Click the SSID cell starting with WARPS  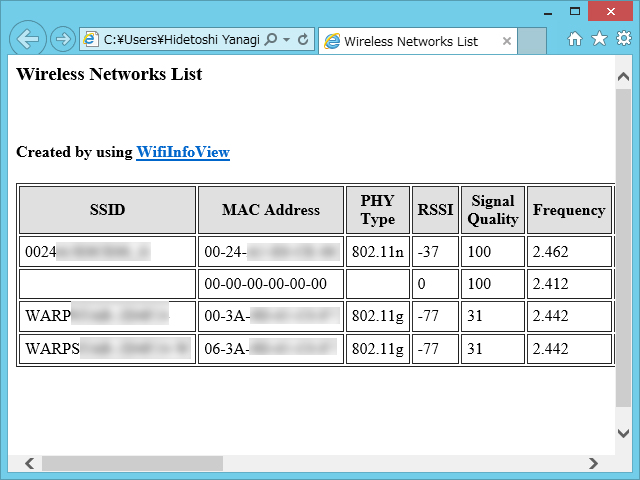pyautogui.click(x=107, y=349)
